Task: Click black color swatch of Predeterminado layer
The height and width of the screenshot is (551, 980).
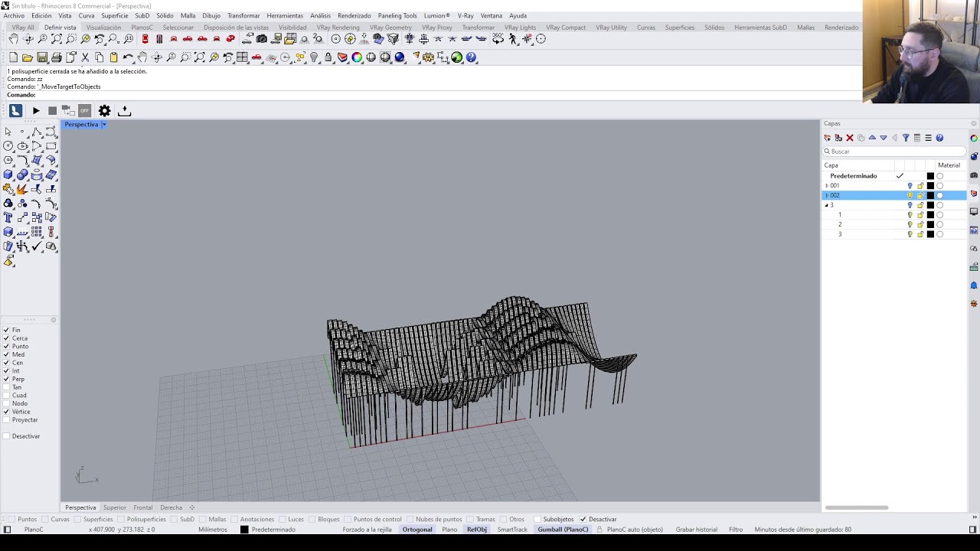Action: (930, 176)
